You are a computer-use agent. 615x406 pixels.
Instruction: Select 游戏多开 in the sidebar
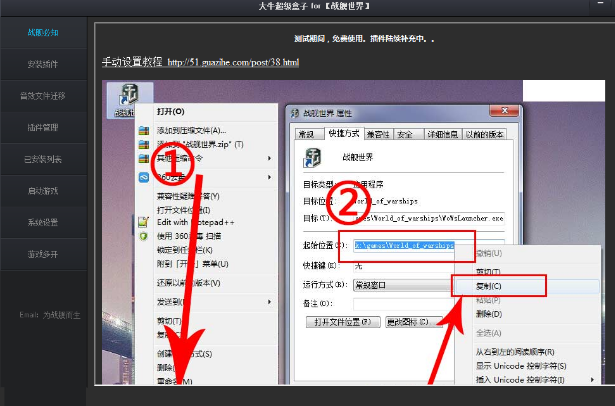[x=43, y=254]
